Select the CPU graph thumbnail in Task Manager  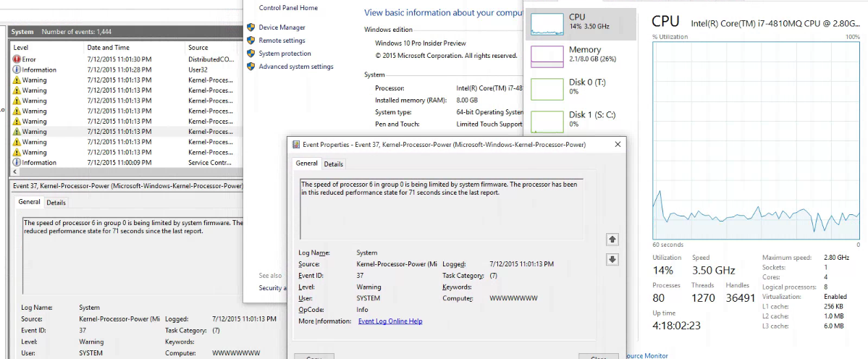click(547, 25)
